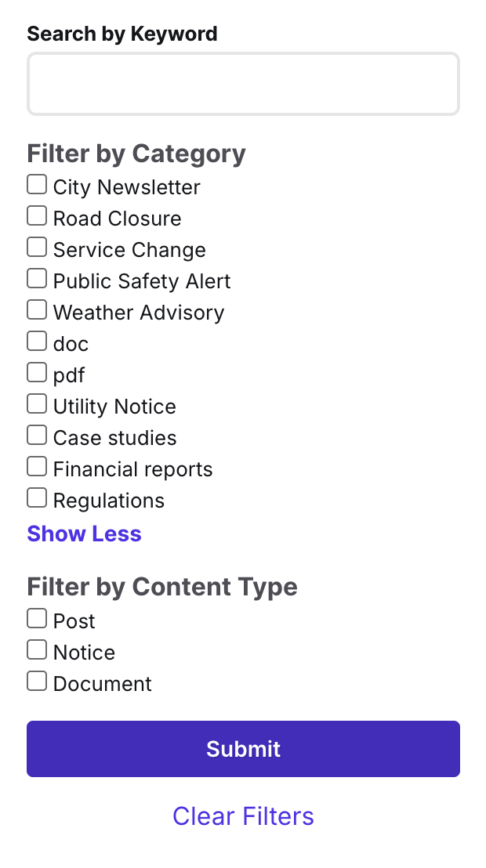Viewport: 486px width, 868px height.
Task: Check the Weather Advisory category box
Action: [x=37, y=309]
